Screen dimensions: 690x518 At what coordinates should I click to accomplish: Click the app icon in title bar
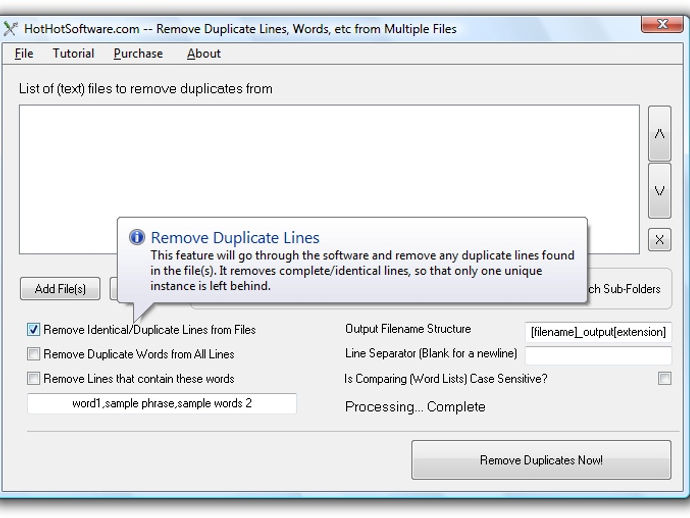coord(10,29)
